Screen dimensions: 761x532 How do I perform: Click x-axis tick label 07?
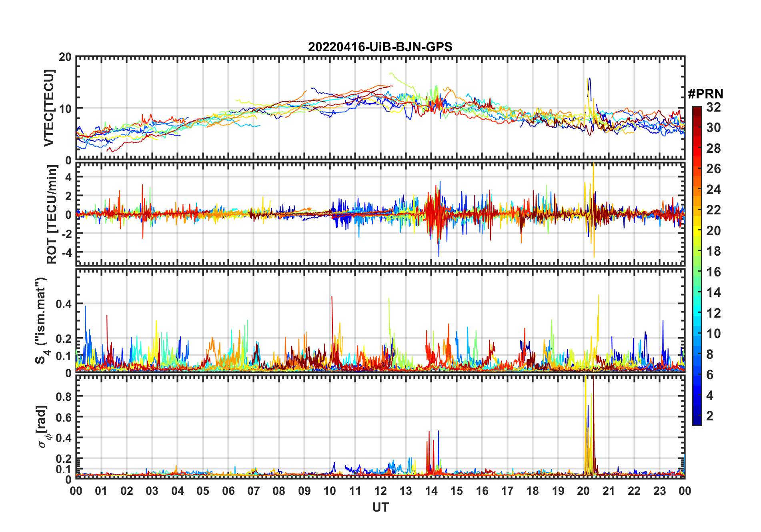254,491
